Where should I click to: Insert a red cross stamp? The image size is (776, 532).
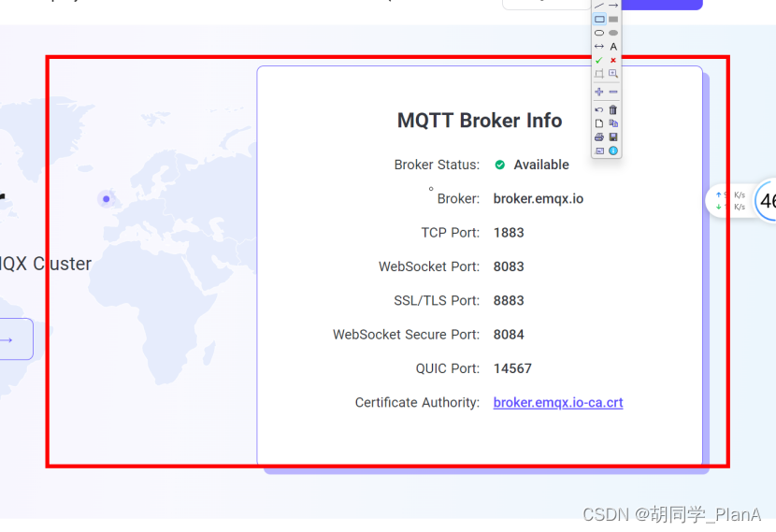613,61
